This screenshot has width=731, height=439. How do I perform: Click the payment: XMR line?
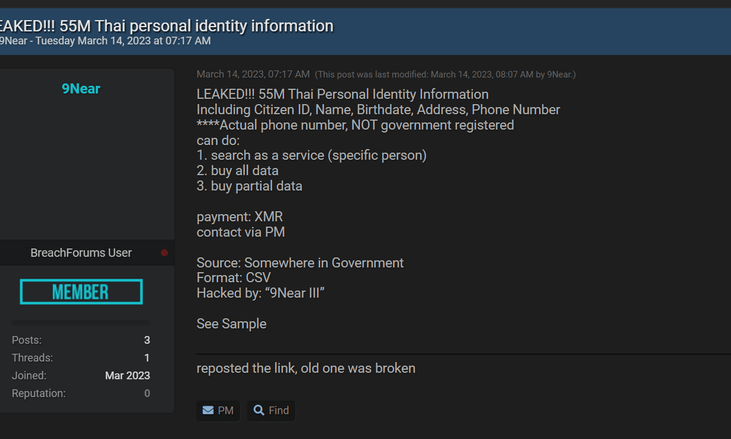coord(240,217)
